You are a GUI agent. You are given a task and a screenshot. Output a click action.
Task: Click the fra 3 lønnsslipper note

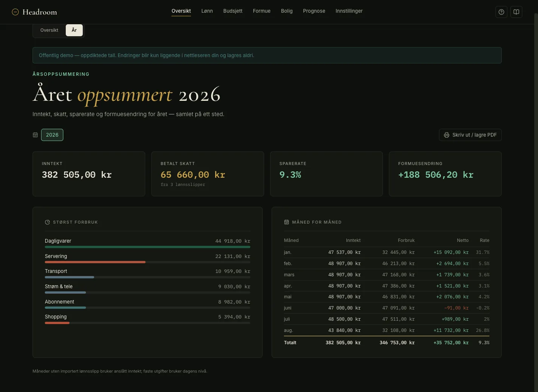click(183, 185)
